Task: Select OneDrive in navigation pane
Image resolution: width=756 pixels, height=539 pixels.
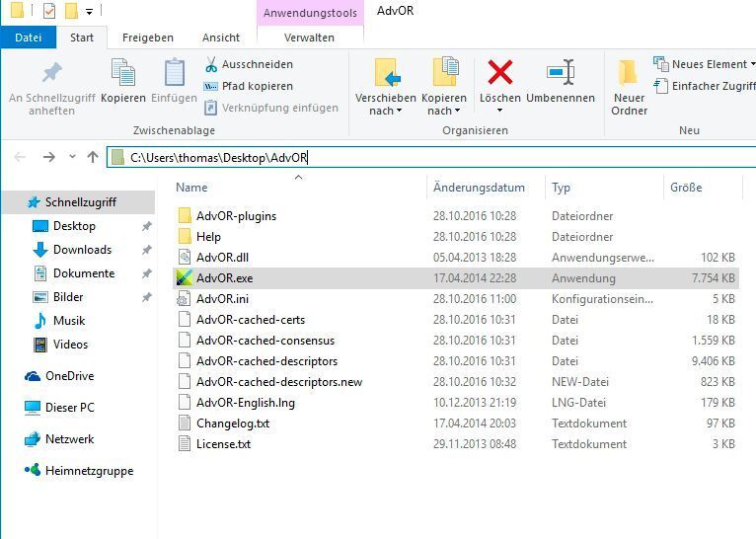Action: pyautogui.click(x=69, y=375)
